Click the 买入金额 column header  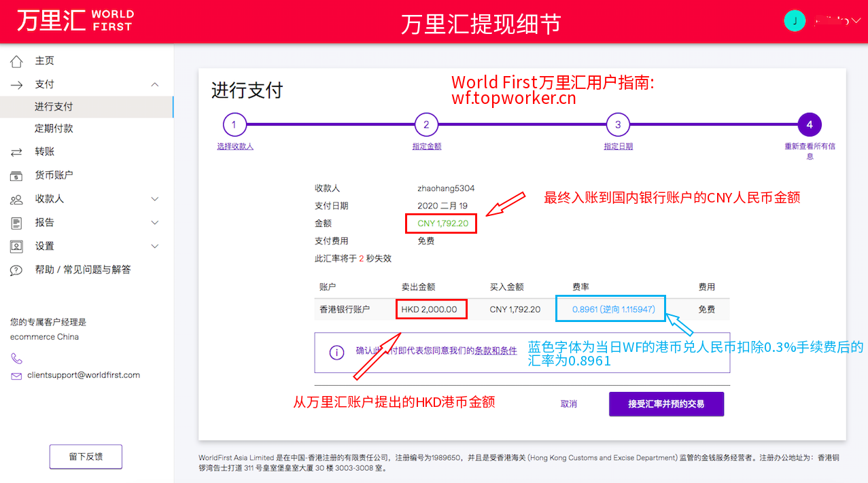[506, 287]
